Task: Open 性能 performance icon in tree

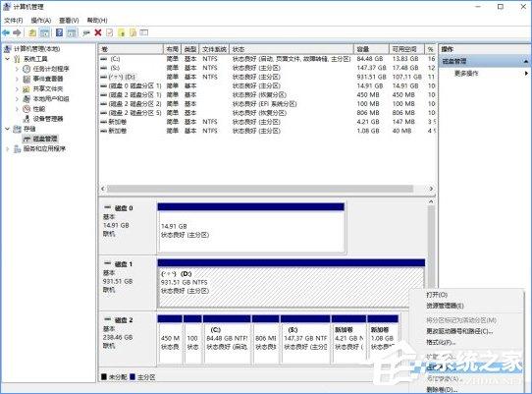Action: [x=27, y=109]
